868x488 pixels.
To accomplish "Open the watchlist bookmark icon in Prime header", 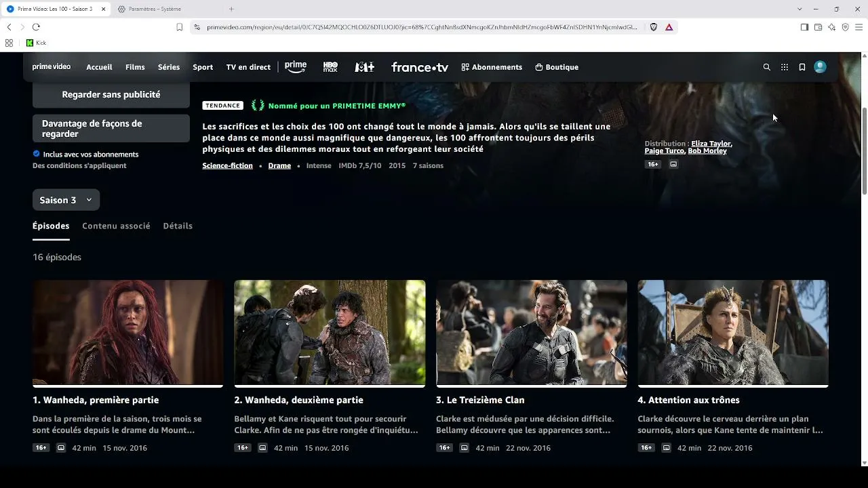I will point(802,67).
